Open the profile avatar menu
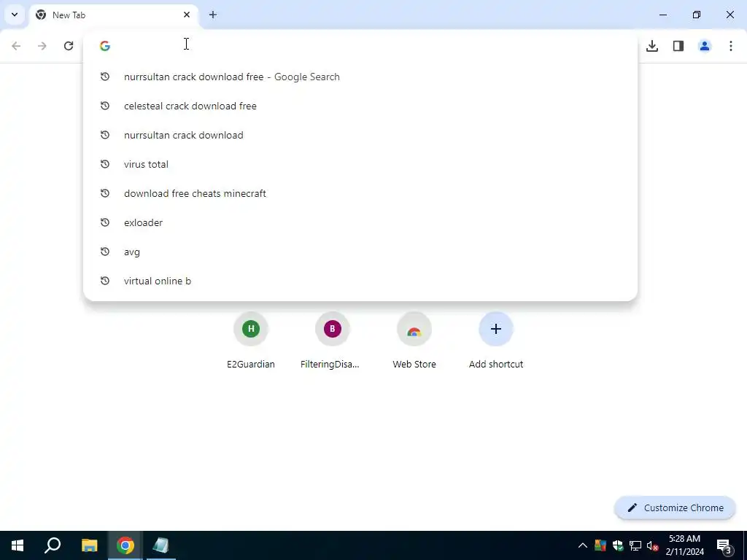Viewport: 747px width, 560px height. coord(705,46)
